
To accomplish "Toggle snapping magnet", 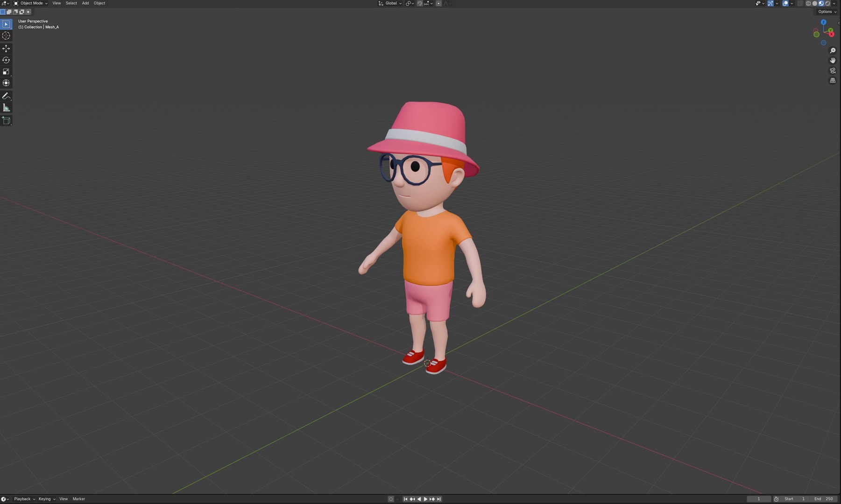I will click(x=420, y=3).
